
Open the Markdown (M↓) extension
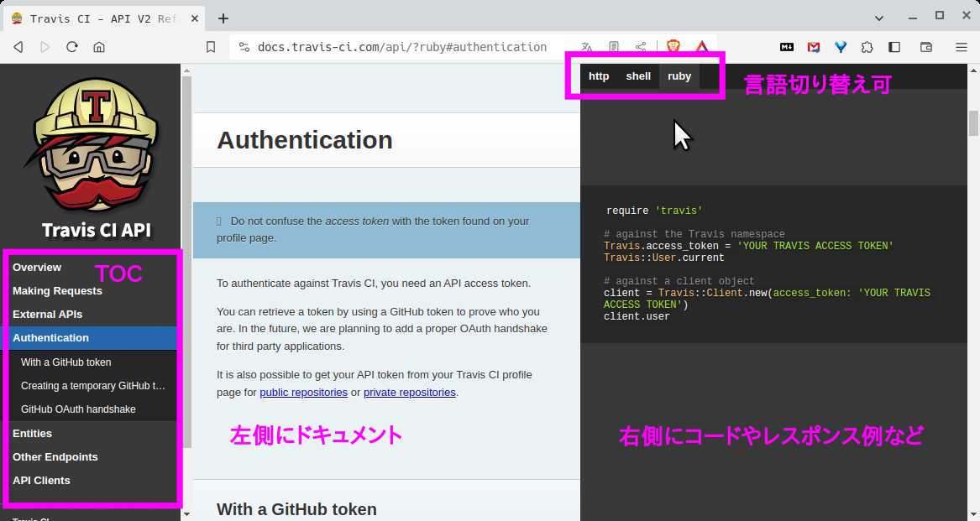tap(786, 47)
